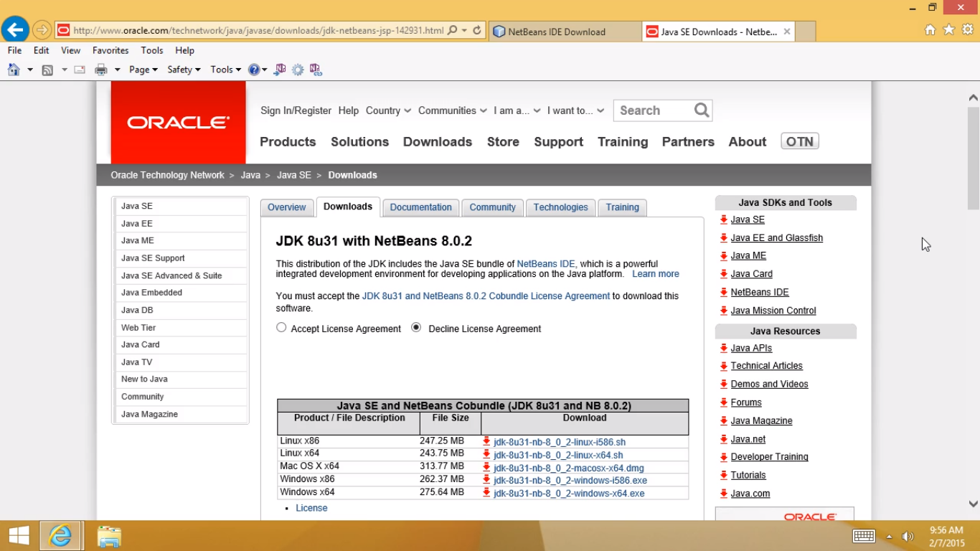The width and height of the screenshot is (980, 551).
Task: Select Decline License Agreement radio button
Action: pos(416,327)
